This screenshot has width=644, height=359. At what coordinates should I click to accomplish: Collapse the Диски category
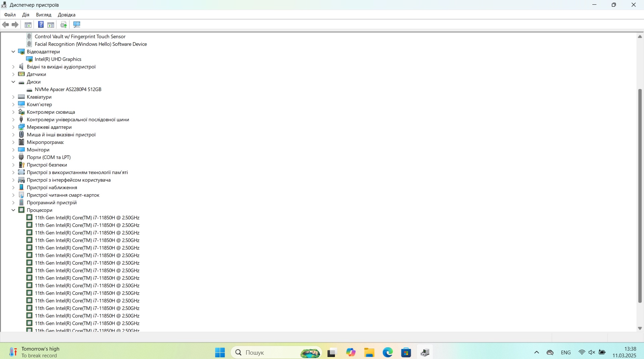click(x=13, y=82)
